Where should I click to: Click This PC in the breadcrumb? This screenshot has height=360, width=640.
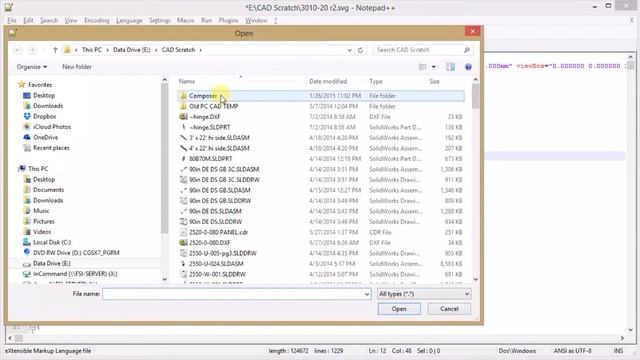pos(91,50)
